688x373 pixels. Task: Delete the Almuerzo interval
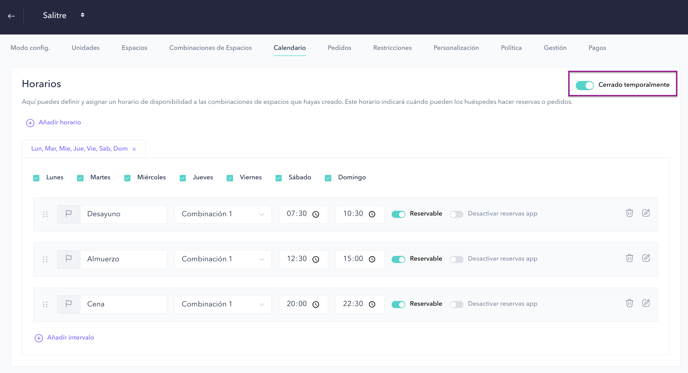(x=629, y=258)
